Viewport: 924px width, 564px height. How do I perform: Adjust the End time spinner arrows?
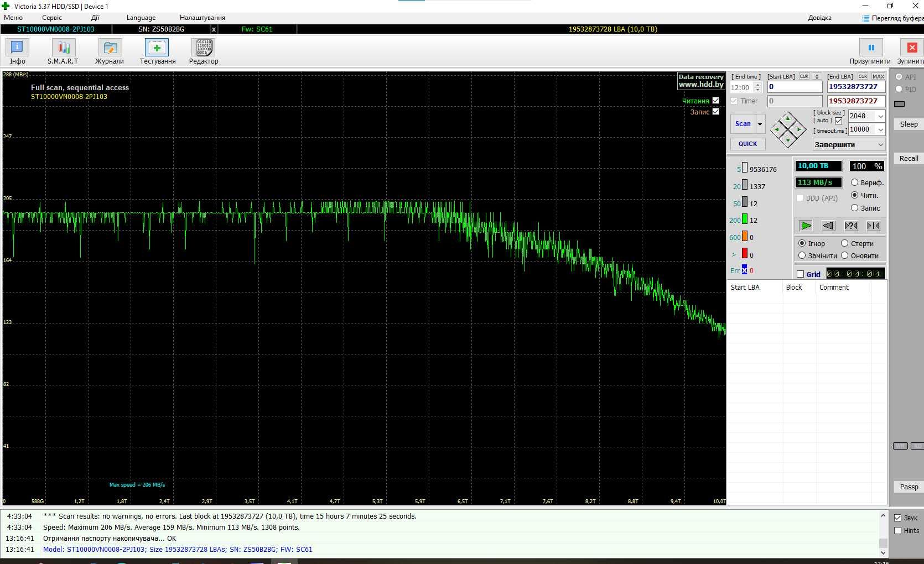click(x=758, y=87)
